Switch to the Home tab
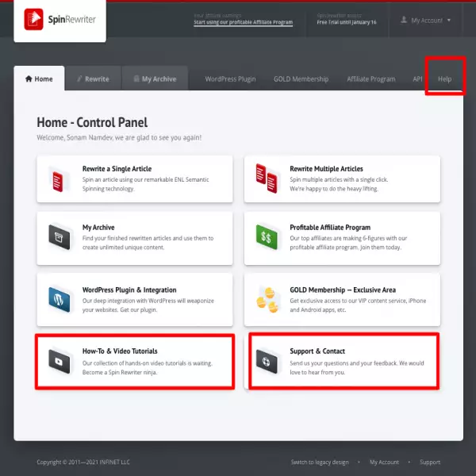Viewport: 476px width, 476px height. (39, 79)
